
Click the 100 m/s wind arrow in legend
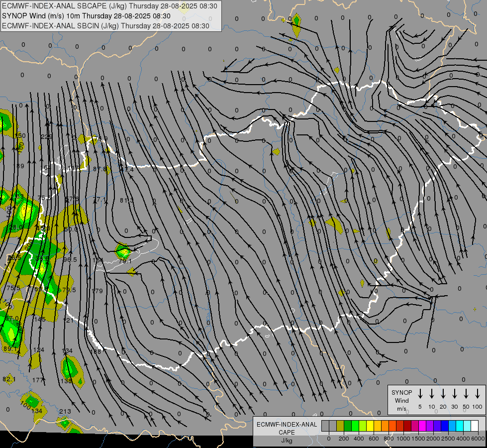(x=478, y=394)
